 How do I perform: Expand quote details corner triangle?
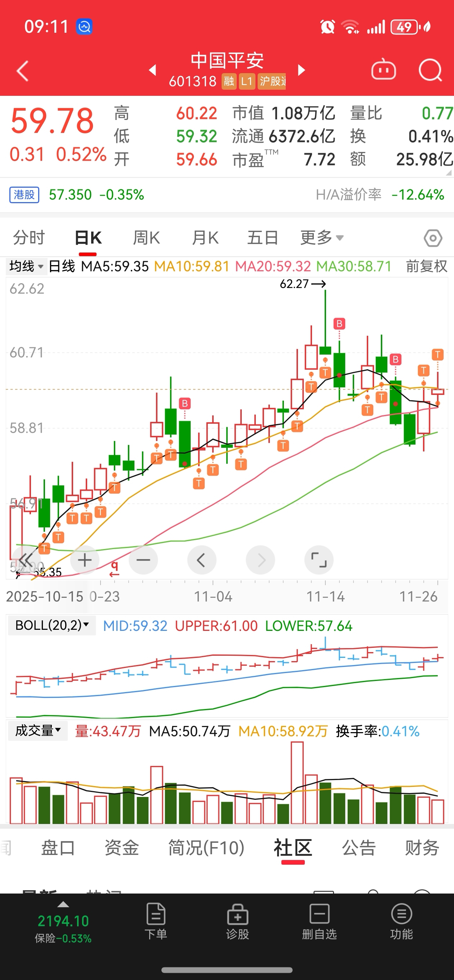point(449,172)
